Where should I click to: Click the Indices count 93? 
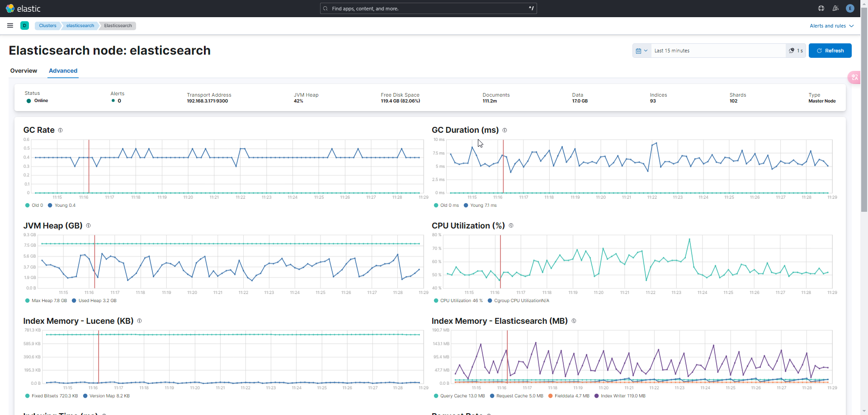[653, 101]
